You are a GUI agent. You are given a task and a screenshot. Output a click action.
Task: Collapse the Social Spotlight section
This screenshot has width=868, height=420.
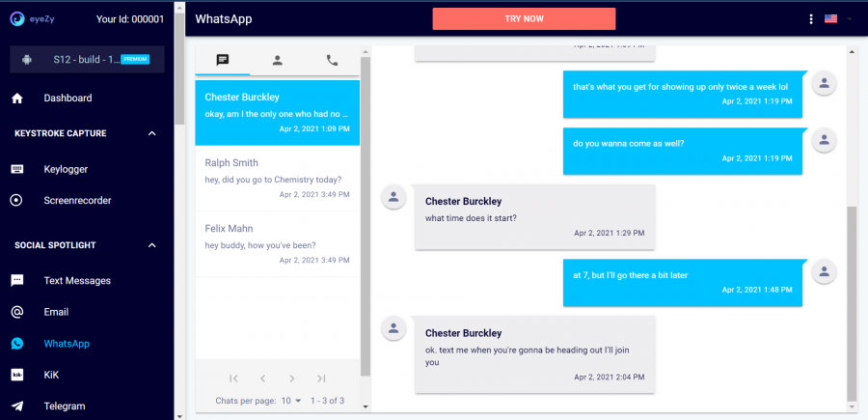[x=151, y=245]
